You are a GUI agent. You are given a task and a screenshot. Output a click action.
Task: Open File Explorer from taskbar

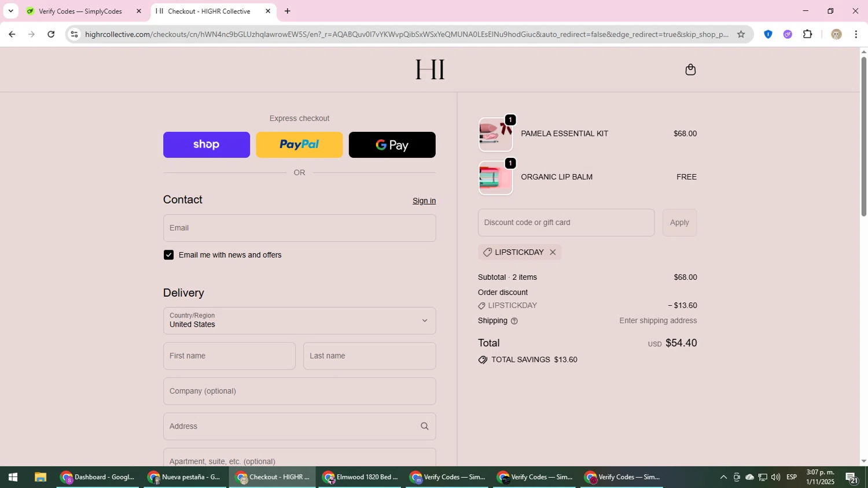click(40, 477)
